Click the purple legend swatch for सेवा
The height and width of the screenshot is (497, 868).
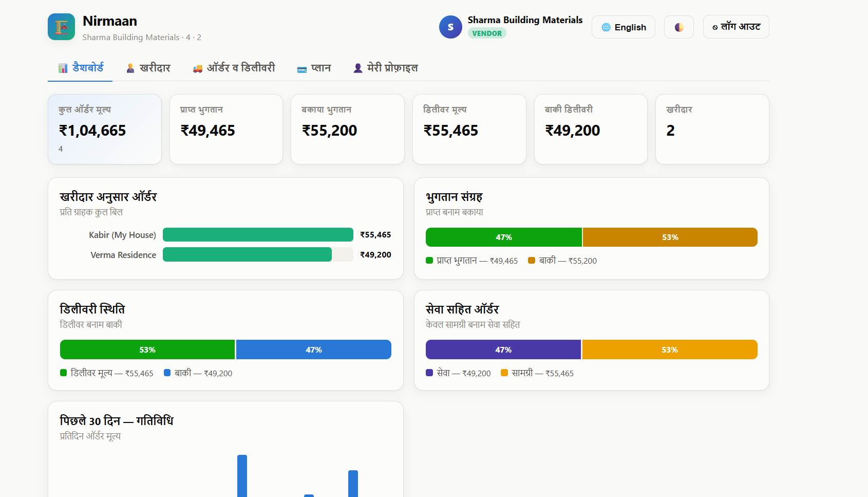pyautogui.click(x=429, y=373)
